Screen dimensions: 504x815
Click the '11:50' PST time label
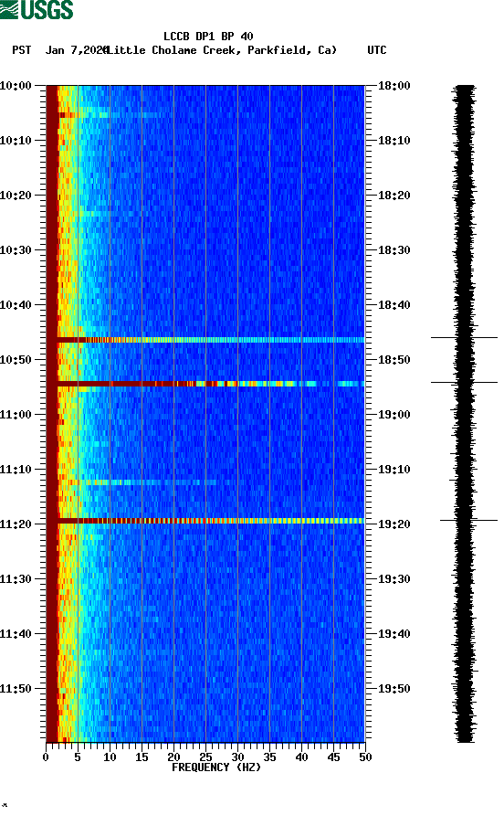16,689
